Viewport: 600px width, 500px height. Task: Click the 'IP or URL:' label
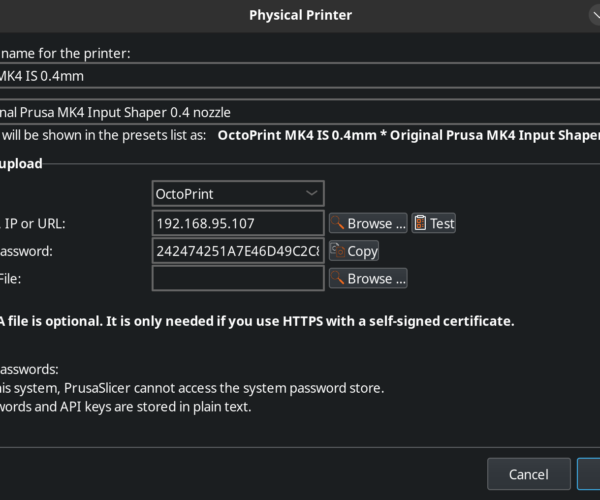click(x=34, y=223)
